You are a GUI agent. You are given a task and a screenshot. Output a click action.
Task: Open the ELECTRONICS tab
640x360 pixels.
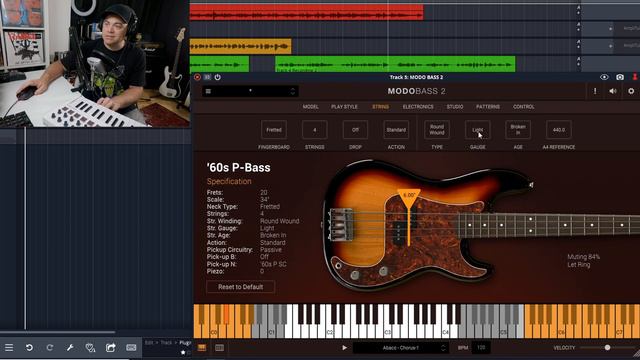(418, 107)
